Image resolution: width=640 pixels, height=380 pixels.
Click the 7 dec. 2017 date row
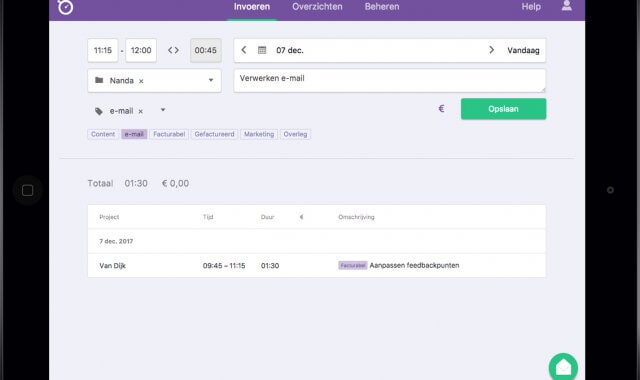pyautogui.click(x=317, y=241)
